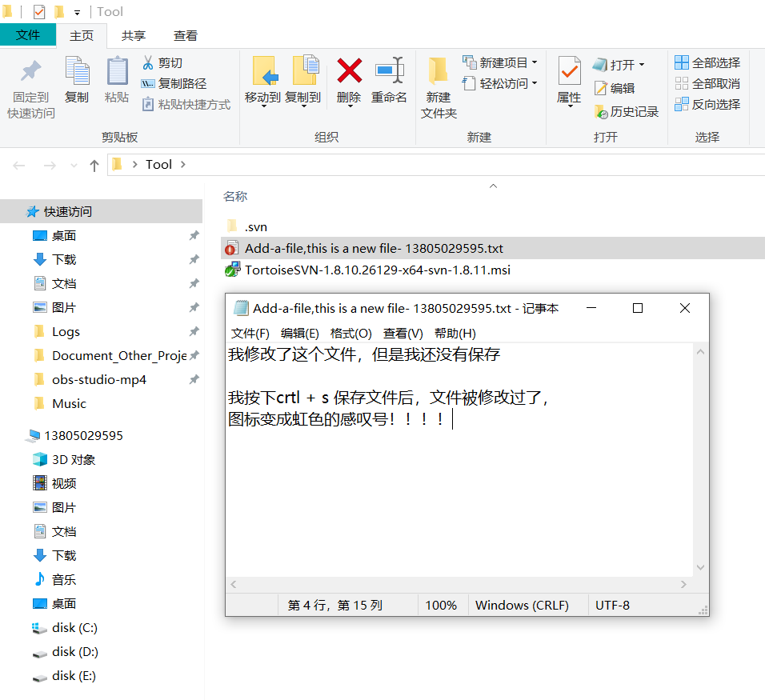765x700 pixels.
Task: Click Notepad horizontal scrollbar right arrow
Action: (683, 584)
